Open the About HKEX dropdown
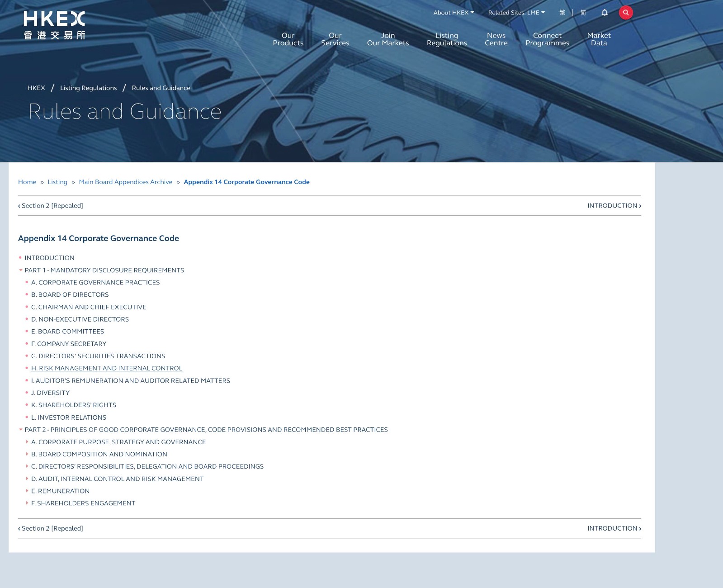 (x=454, y=13)
